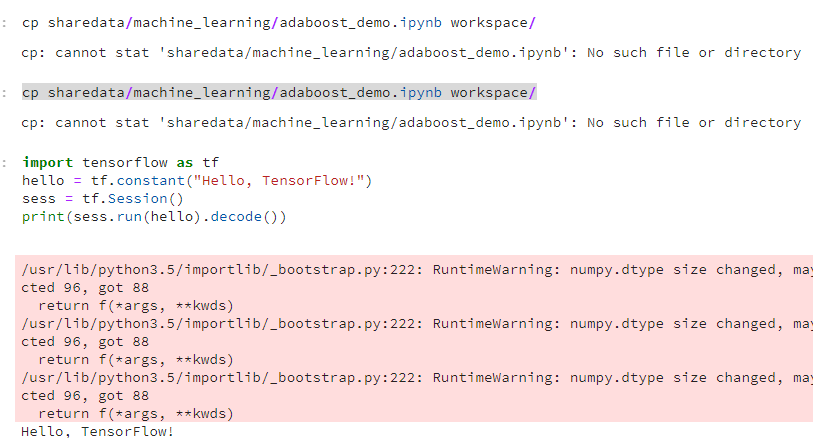
Task: Click the 'import tensorflow as tf' line
Action: 120,163
